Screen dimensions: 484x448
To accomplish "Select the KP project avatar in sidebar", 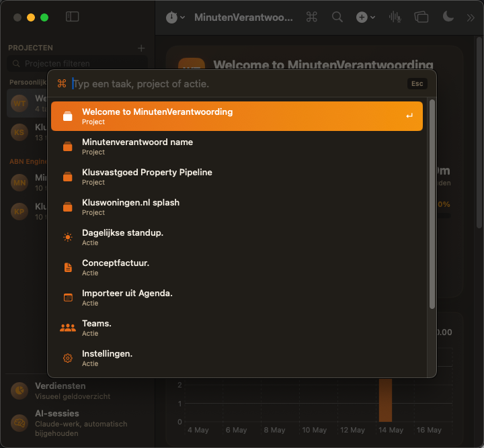I will coord(19,212).
